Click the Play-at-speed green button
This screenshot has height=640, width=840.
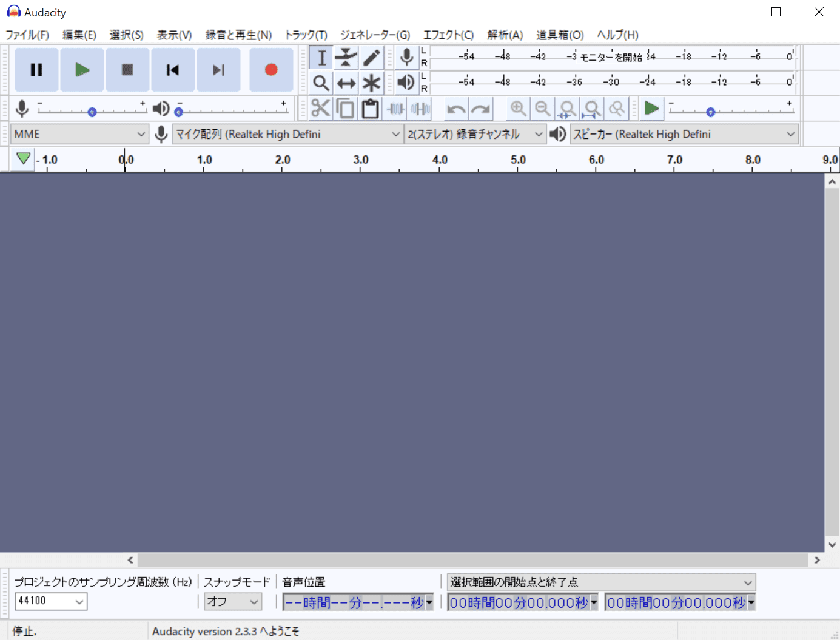652,109
